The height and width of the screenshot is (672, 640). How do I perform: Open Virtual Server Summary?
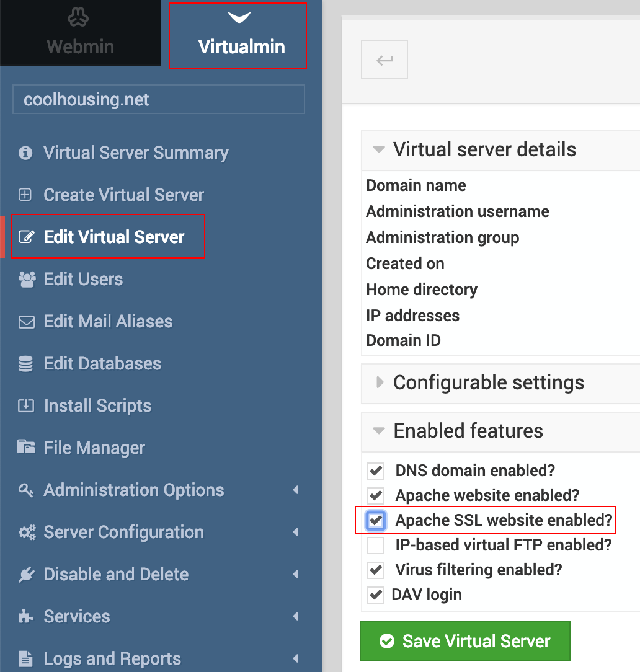pos(136,153)
